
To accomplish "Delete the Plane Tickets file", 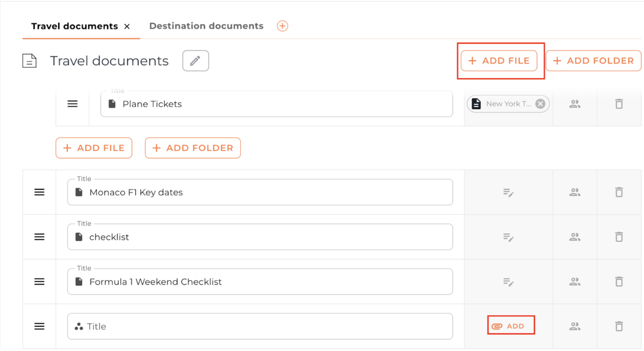I will [619, 104].
